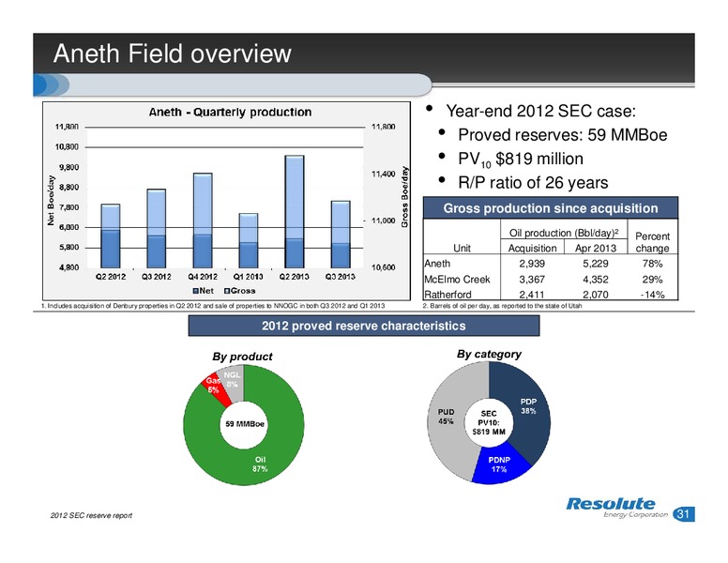Click the Aneth Apr 2013 value 5,229

(x=595, y=264)
